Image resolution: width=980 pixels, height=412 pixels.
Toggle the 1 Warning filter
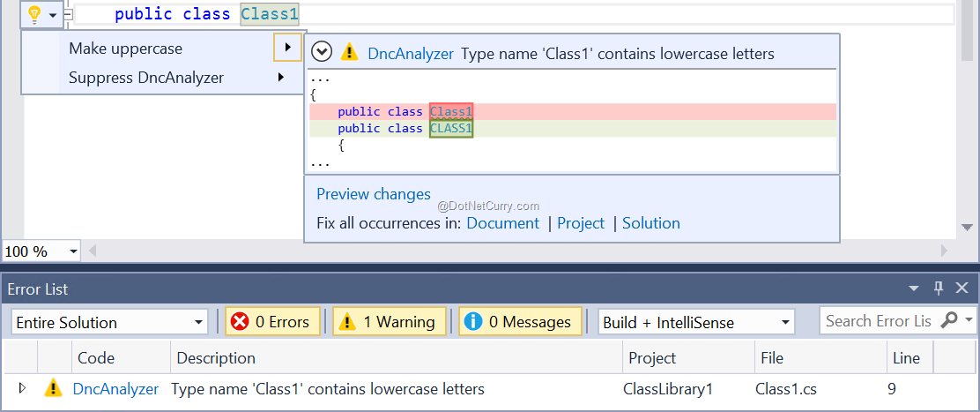390,322
